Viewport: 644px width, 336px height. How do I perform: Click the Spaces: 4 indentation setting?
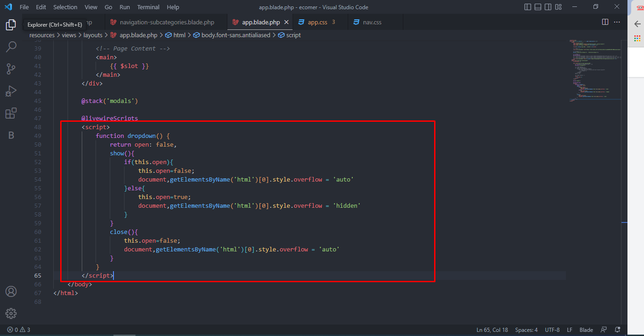tap(526, 330)
